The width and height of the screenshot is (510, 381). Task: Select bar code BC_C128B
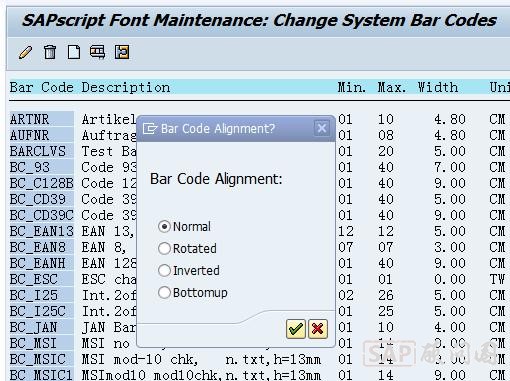pos(41,183)
